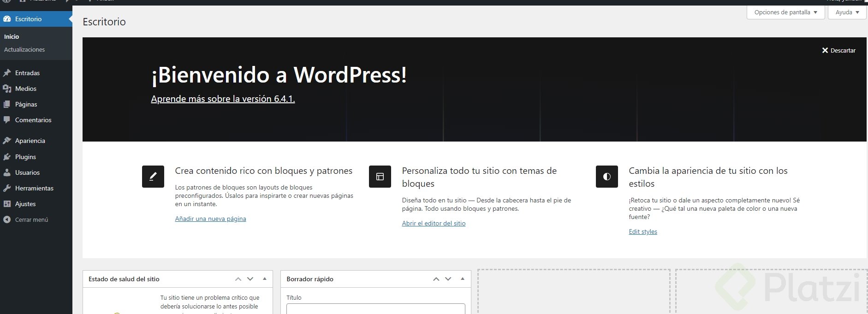Image resolution: width=868 pixels, height=314 pixels.
Task: Click the Descartar text button
Action: pyautogui.click(x=843, y=50)
